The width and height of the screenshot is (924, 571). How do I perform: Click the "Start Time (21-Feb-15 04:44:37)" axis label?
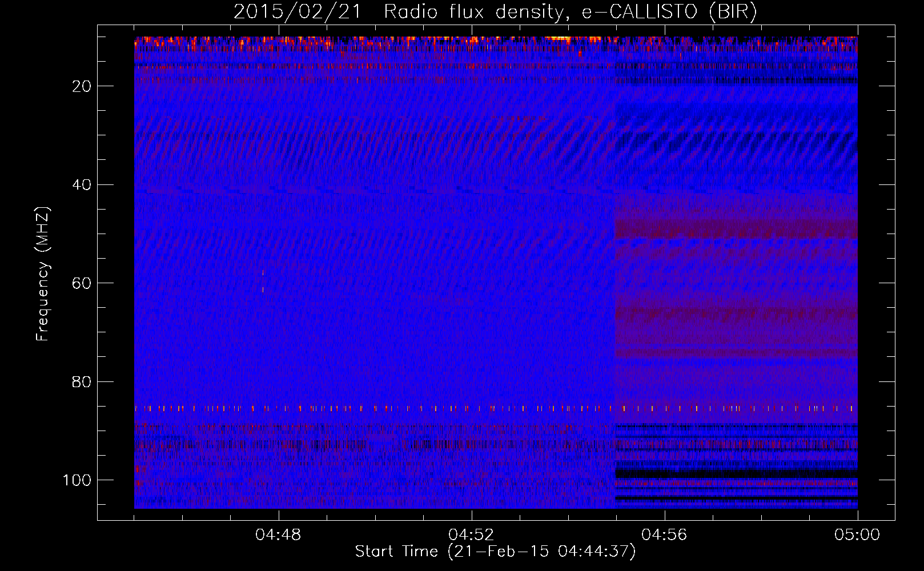tap(495, 552)
